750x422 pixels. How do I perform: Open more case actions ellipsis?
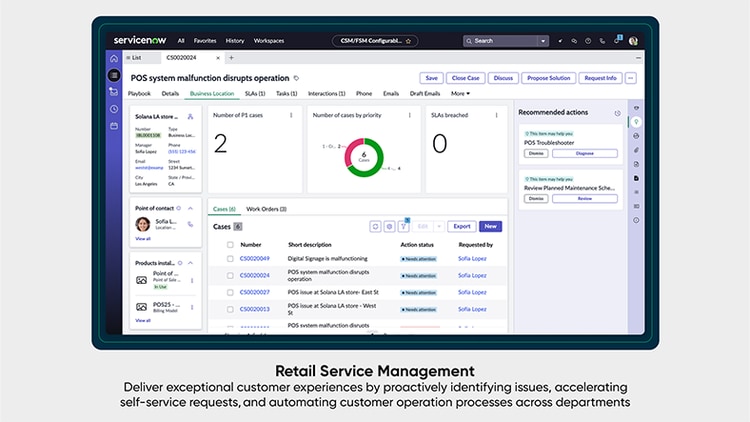(631, 78)
